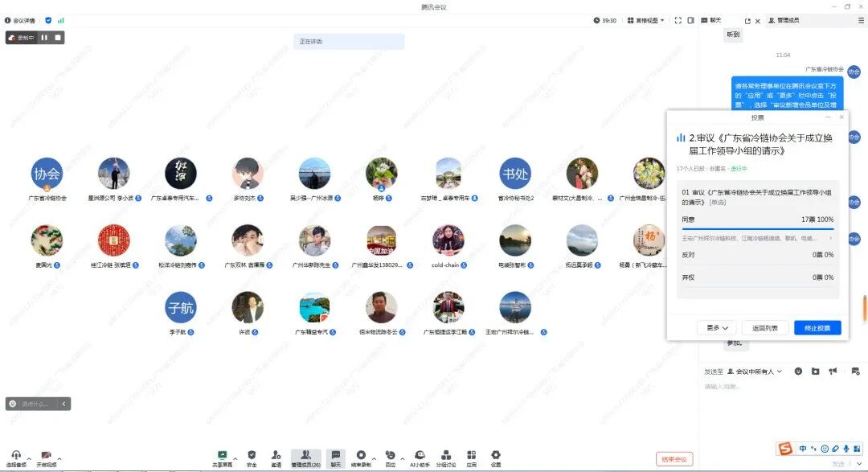Collapse the 说点什么 floating bar
The width and height of the screenshot is (868, 472).
63,404
